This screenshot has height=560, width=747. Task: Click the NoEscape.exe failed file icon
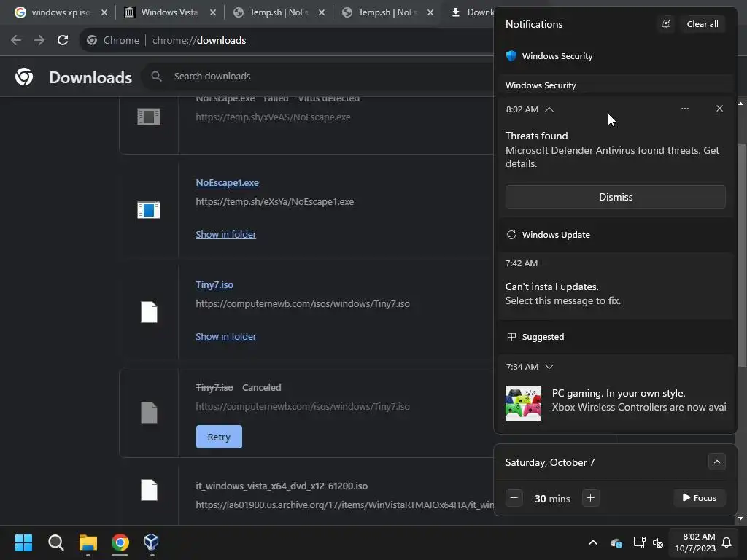tap(149, 117)
